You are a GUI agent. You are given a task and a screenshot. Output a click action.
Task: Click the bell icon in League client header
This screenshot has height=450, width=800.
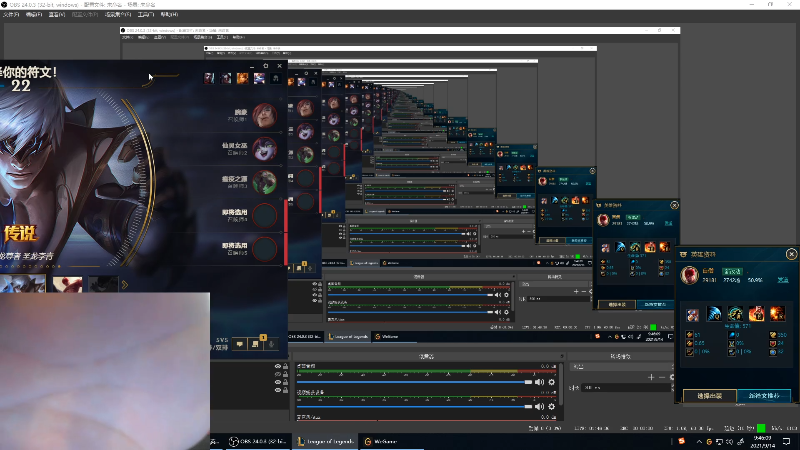pos(276,78)
